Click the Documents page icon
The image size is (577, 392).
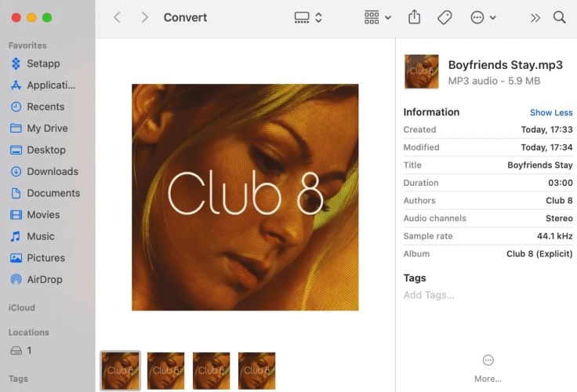(16, 193)
